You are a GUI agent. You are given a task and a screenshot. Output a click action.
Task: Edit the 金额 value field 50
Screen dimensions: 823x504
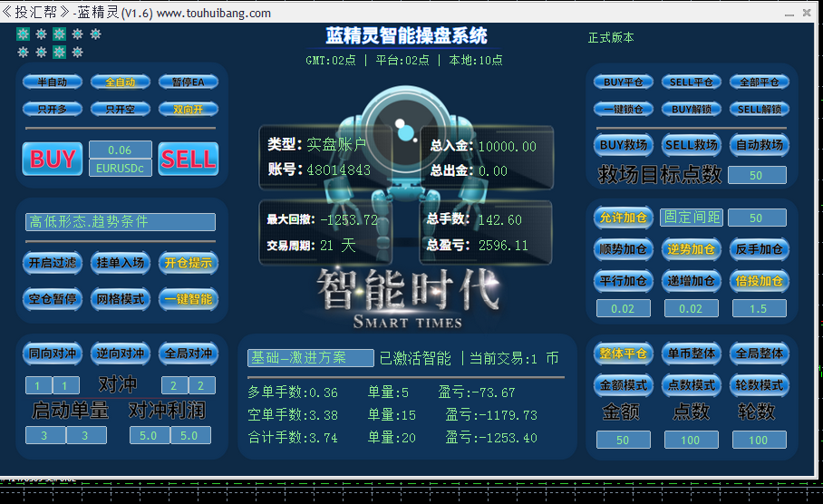623,440
